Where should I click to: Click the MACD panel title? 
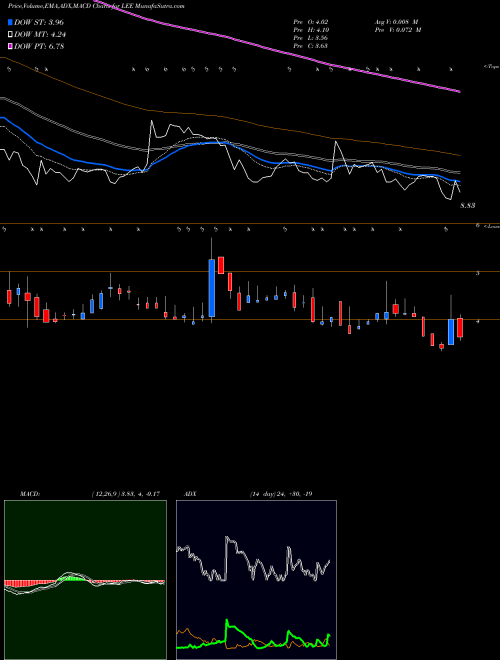[30, 493]
